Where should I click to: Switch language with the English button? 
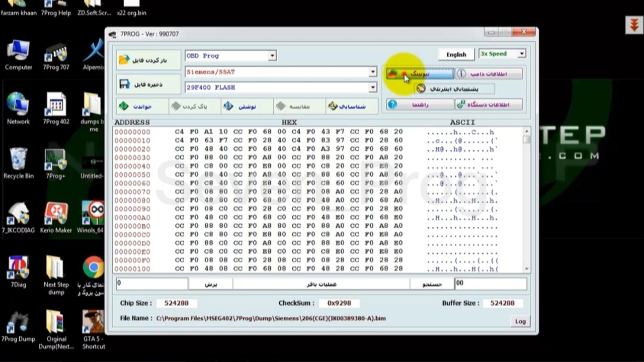point(456,54)
